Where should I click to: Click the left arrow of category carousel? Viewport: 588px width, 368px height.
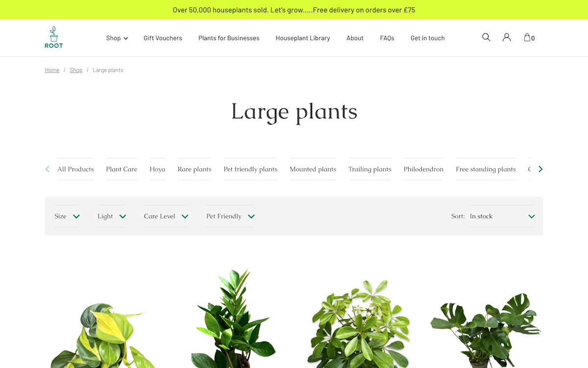pyautogui.click(x=48, y=169)
